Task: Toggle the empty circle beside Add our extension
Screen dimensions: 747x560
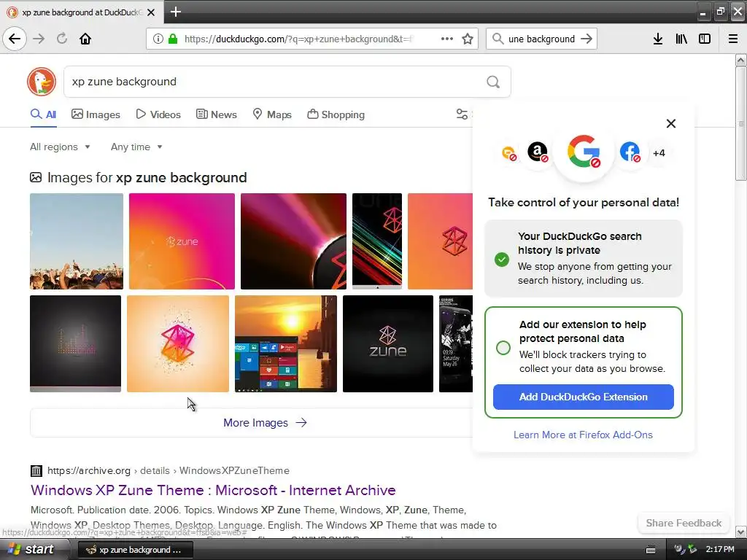Action: (503, 348)
